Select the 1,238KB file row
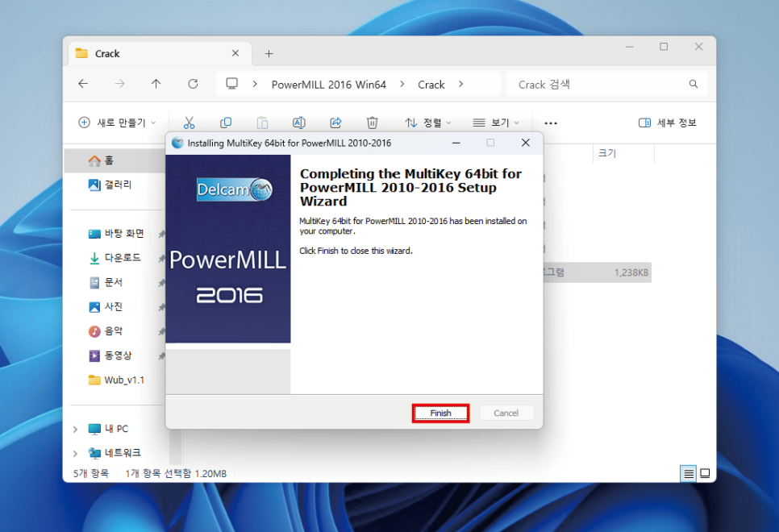Screen dimensions: 779x532 597,272
